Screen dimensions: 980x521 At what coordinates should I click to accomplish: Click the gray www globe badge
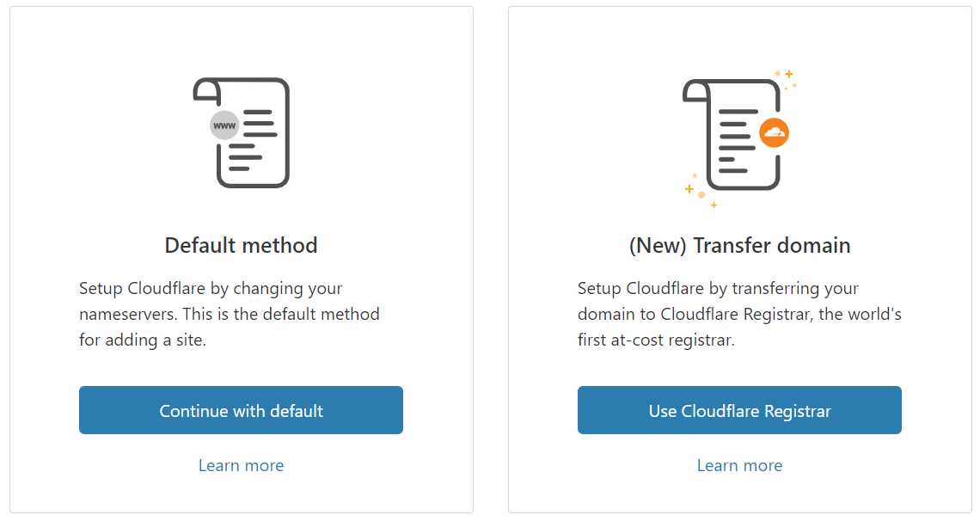[x=223, y=125]
